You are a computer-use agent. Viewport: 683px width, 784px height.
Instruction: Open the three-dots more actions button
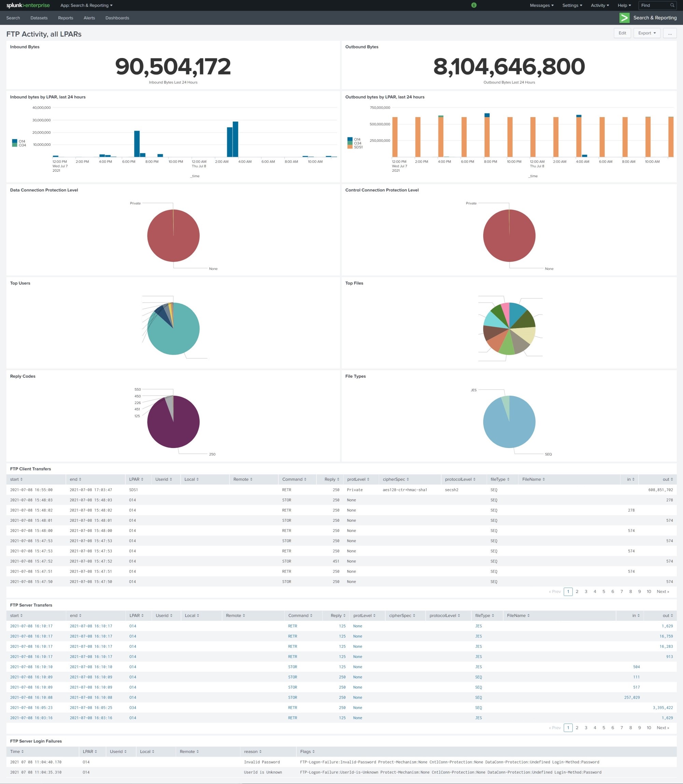click(670, 33)
